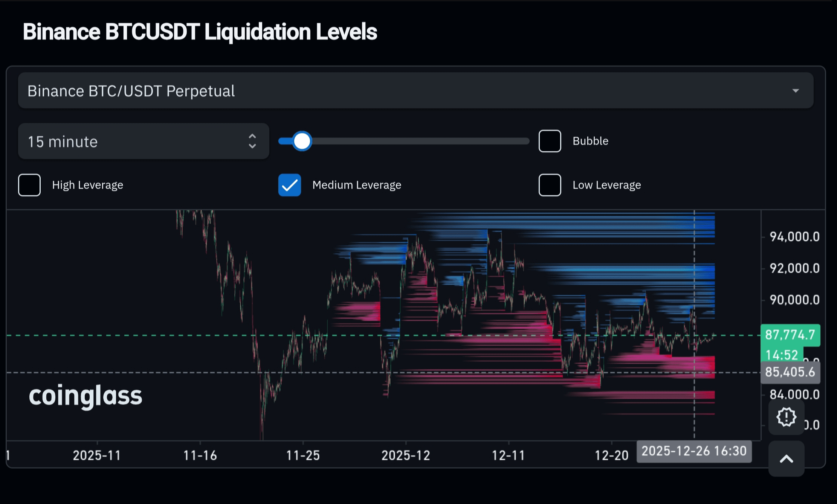The height and width of the screenshot is (504, 837).
Task: Enable the Low Leverage checkbox
Action: (x=550, y=185)
